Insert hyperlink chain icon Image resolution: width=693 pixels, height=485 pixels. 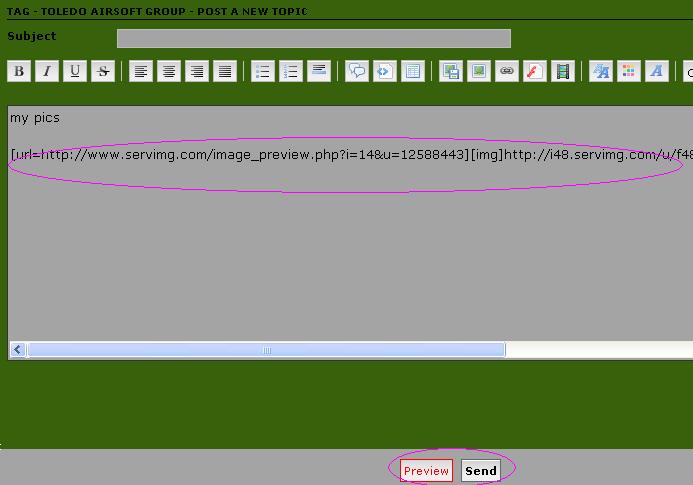pos(507,71)
